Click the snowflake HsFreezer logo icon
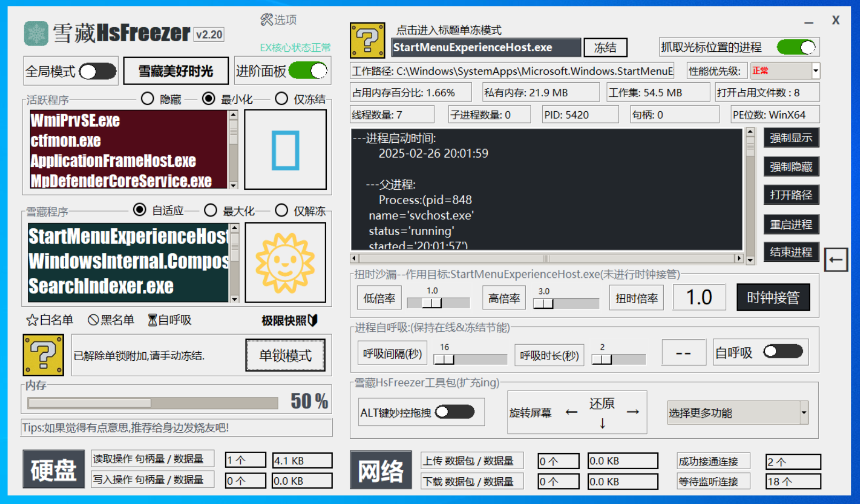This screenshot has height=504, width=860. 36,34
